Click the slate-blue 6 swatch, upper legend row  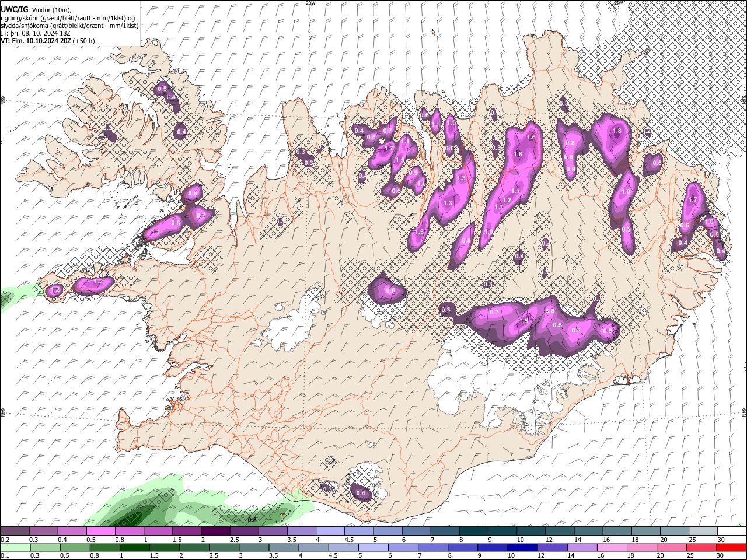coord(416,531)
